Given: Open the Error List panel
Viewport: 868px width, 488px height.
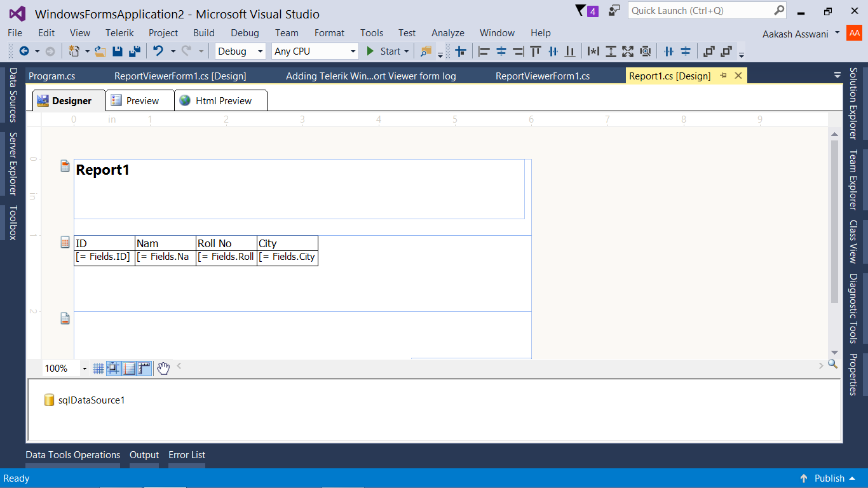Looking at the screenshot, I should click(x=187, y=455).
